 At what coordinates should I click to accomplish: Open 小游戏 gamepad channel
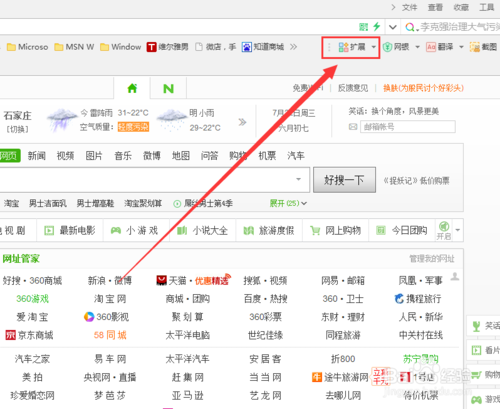134,230
